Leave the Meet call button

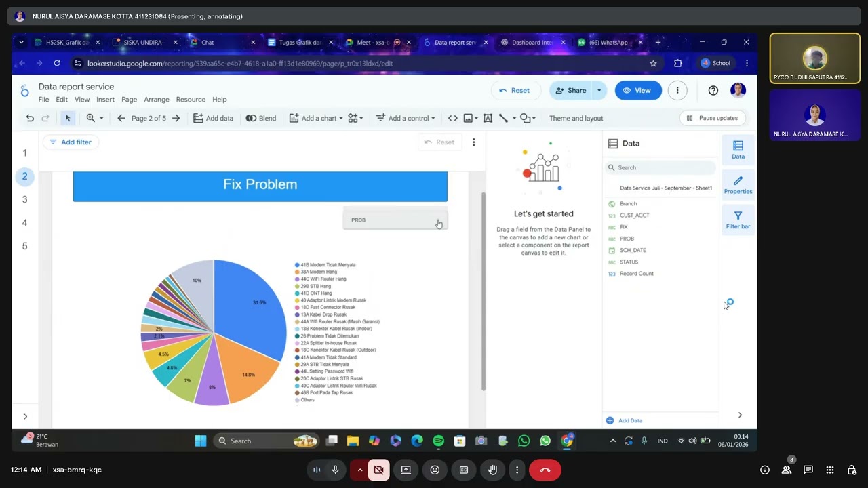click(545, 470)
